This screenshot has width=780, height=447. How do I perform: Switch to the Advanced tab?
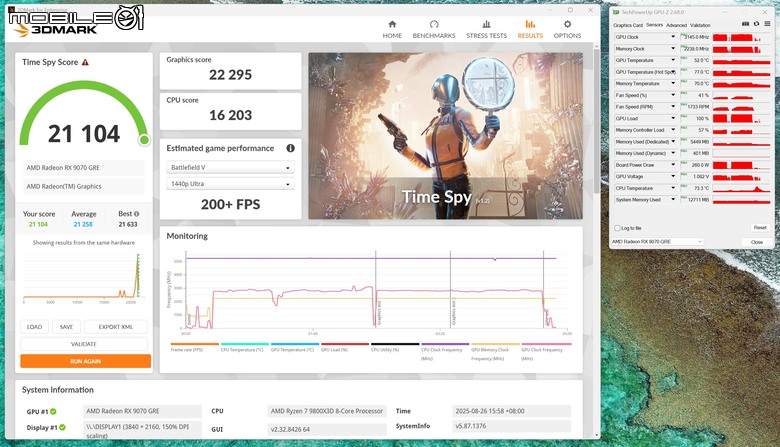676,25
